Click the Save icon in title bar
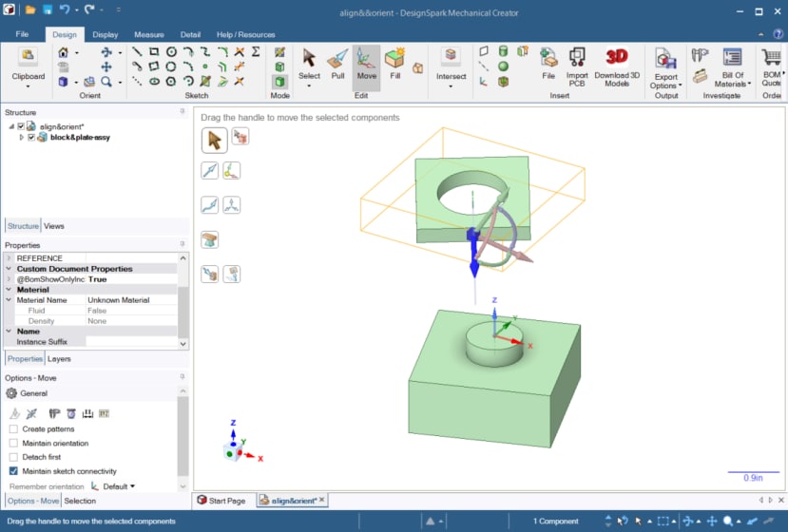 [48, 9]
